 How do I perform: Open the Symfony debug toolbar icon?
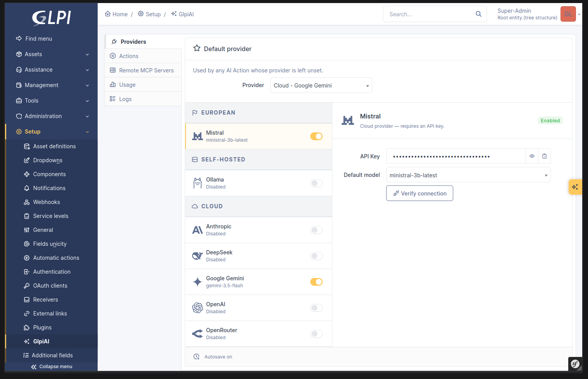(x=575, y=364)
